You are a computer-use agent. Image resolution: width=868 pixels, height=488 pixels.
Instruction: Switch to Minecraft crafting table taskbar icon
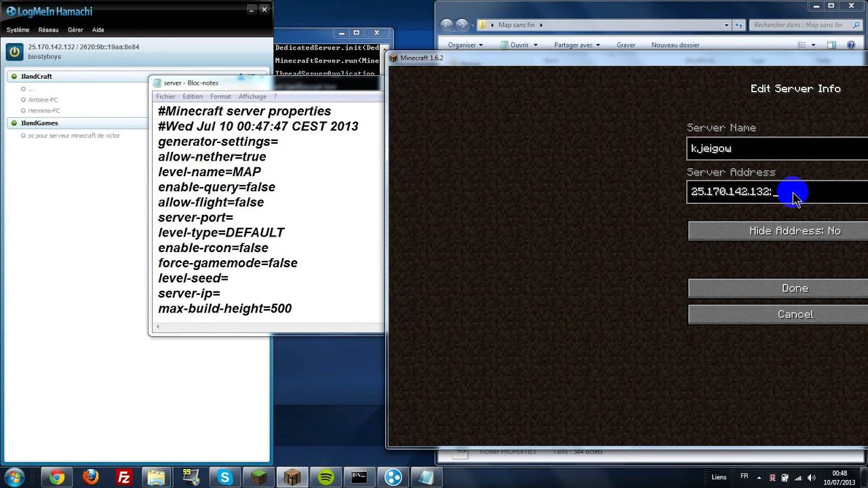pyautogui.click(x=292, y=477)
